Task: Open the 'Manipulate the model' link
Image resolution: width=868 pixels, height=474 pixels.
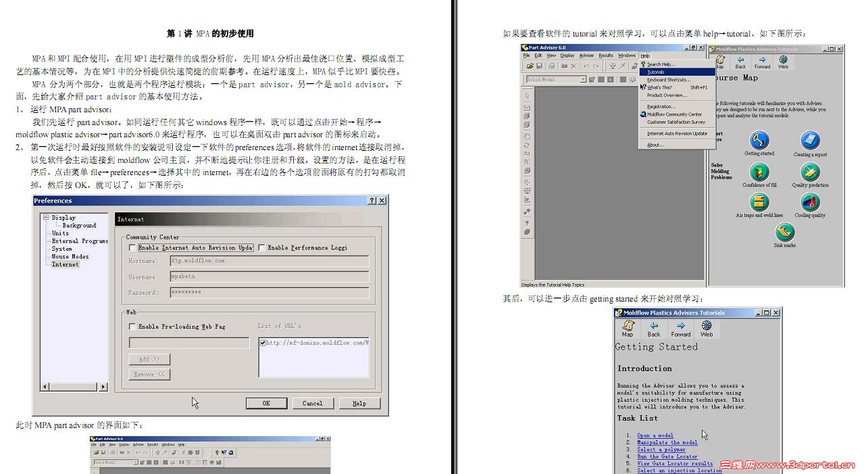Action: tap(667, 442)
